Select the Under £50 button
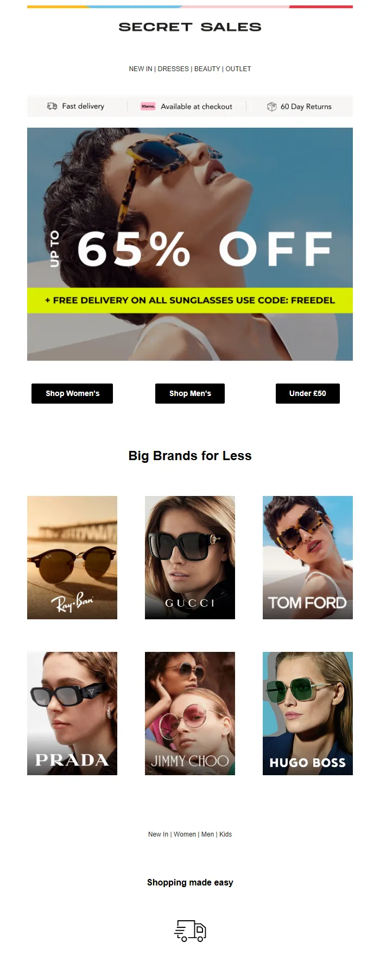380x980 pixels. [308, 393]
